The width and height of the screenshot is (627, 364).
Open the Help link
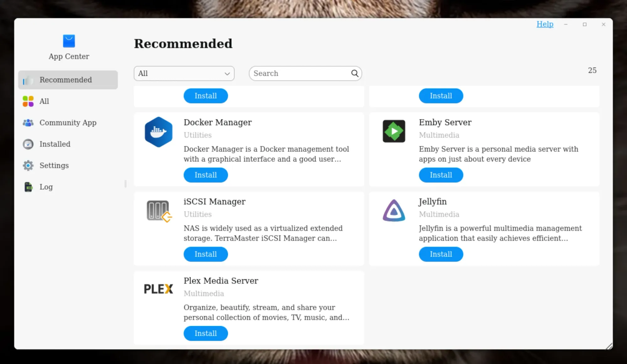[x=545, y=24]
